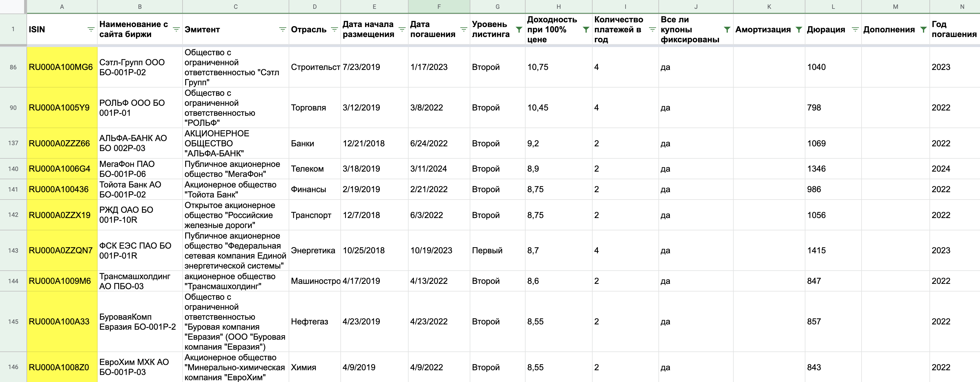Open filter menu for ISIN column
This screenshot has height=382, width=980.
pos(91,29)
